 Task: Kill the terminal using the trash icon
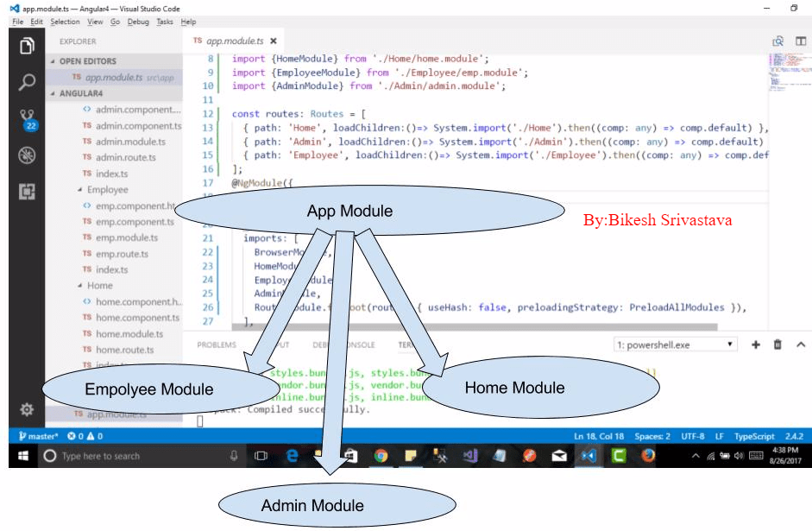pyautogui.click(x=777, y=344)
